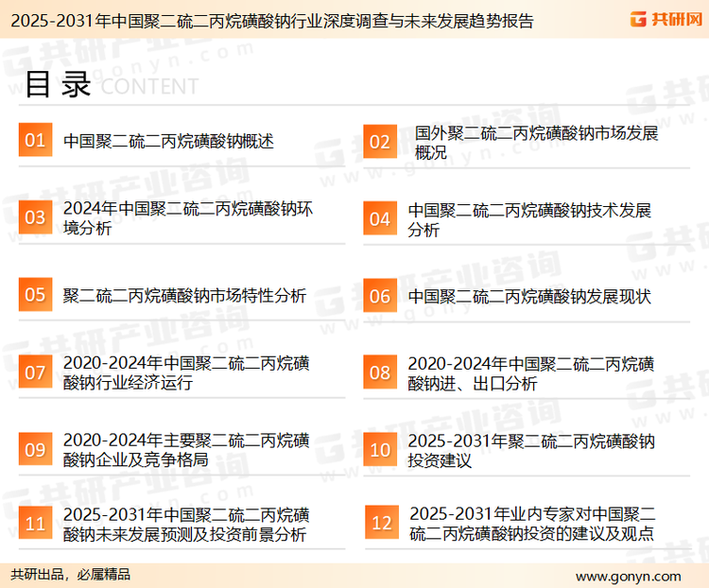Open the 企业及竞争格局 chapter title
The width and height of the screenshot is (709, 588).
pos(186,450)
